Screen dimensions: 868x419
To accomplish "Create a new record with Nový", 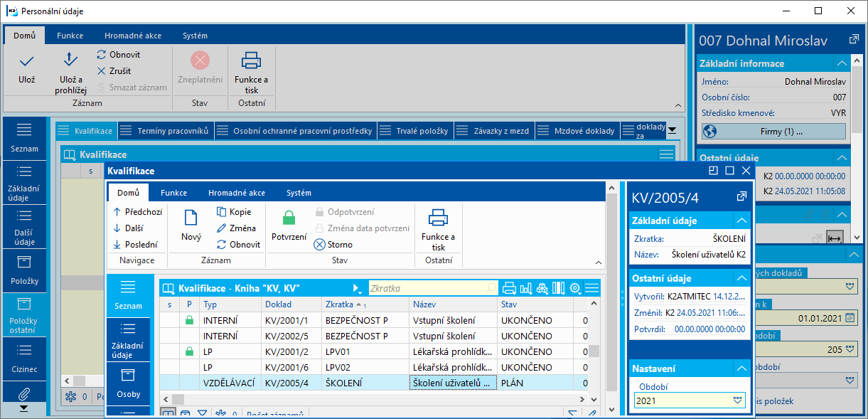I will click(191, 226).
